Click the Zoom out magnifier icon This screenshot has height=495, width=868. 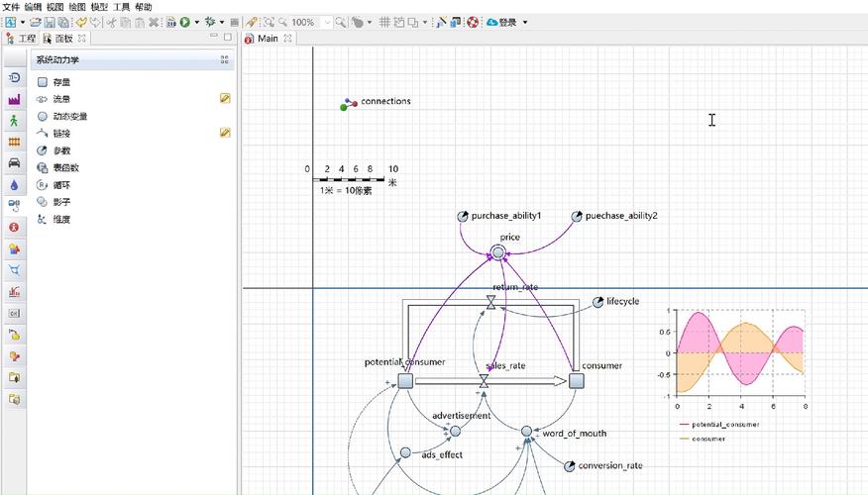(x=282, y=22)
